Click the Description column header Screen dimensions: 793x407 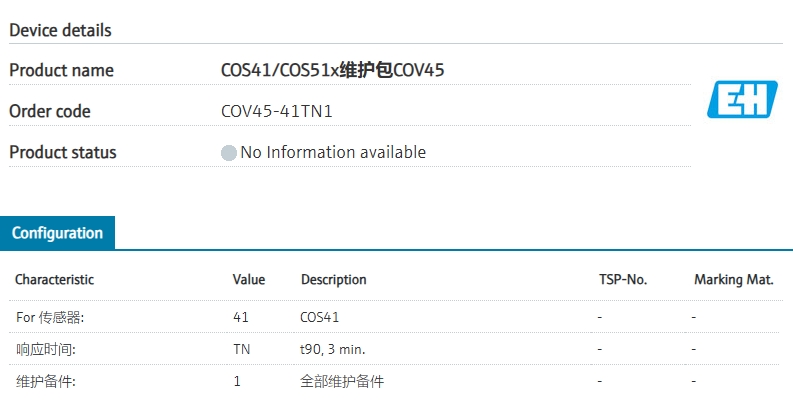point(333,280)
